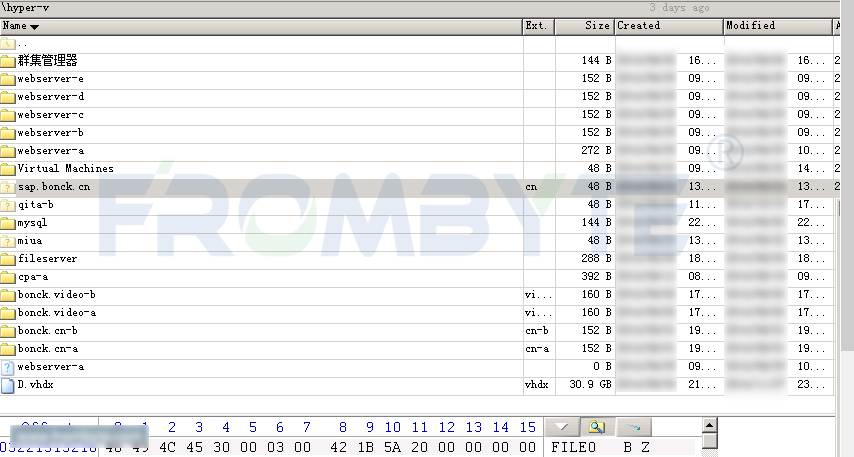Select the D.vhdx file name
The height and width of the screenshot is (457, 854).
(x=35, y=385)
